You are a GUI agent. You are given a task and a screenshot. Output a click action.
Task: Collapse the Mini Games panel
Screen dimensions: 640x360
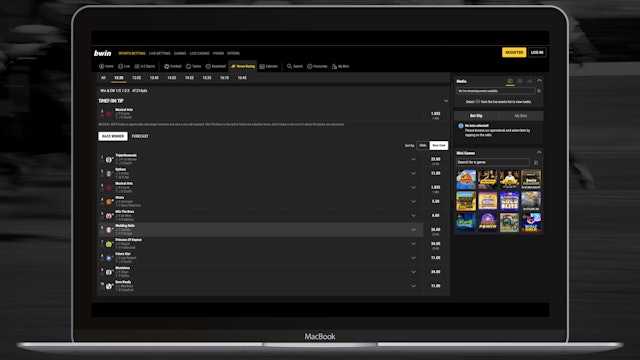[539, 152]
